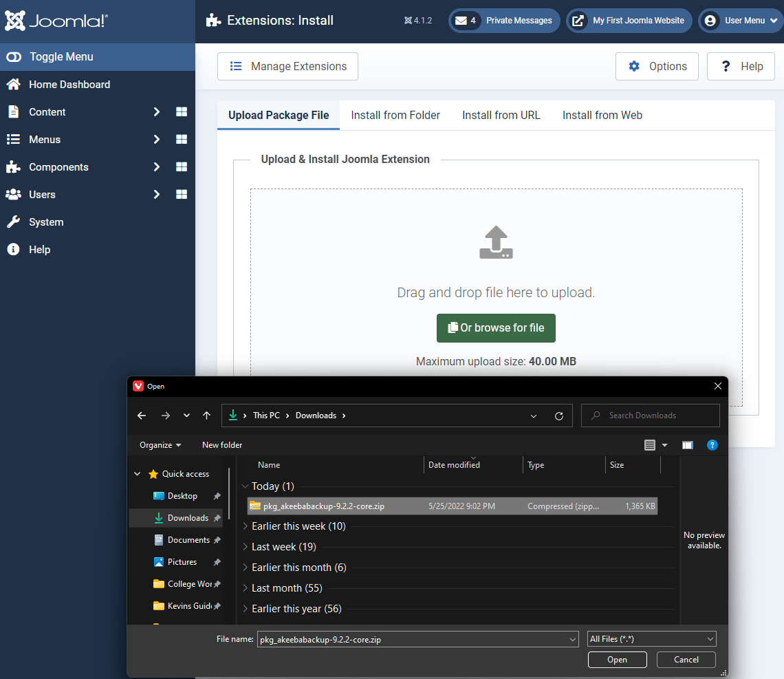
Task: Go forward in the Open dialog
Action: (x=166, y=416)
